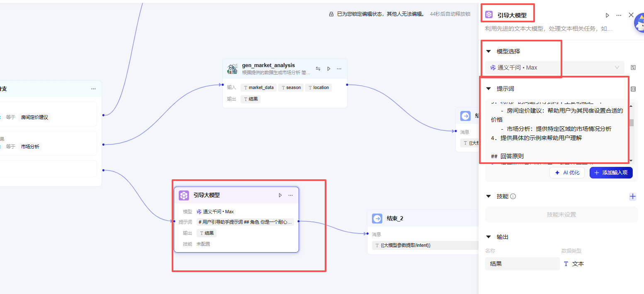
Task: Click the 房间定价建议 condition value
Action: tap(34, 117)
